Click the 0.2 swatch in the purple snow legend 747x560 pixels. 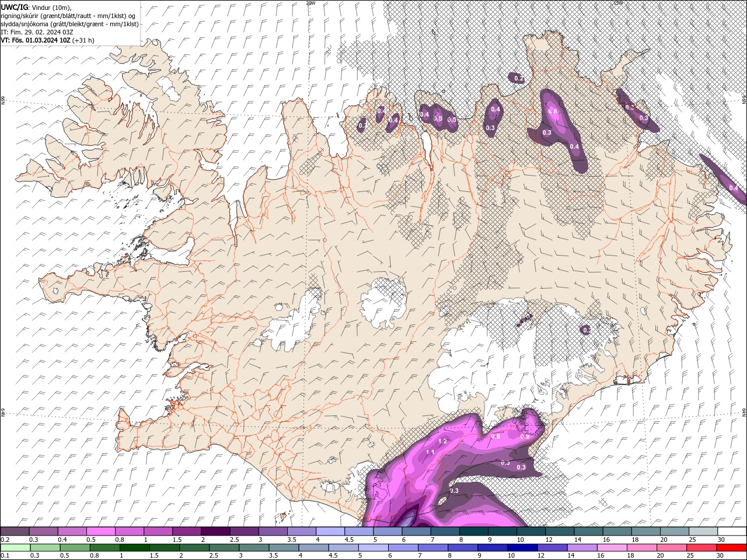pyautogui.click(x=15, y=531)
